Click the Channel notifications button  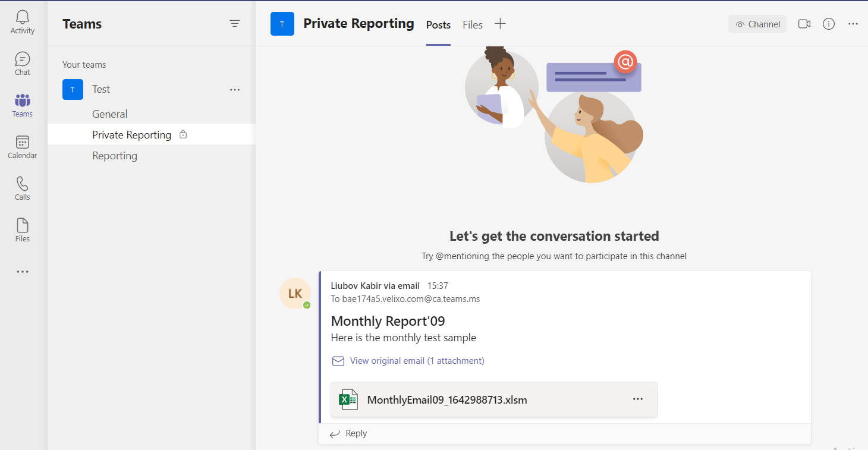(757, 24)
